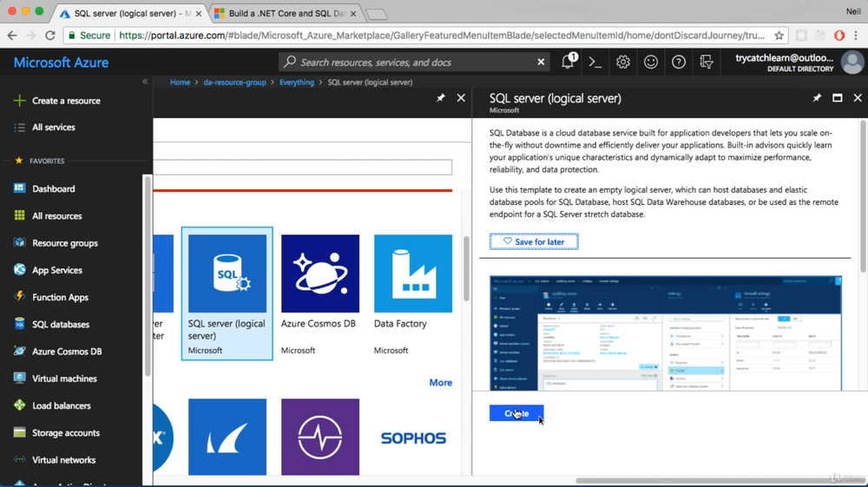This screenshot has height=487, width=868.
Task: Click the da-resource-group breadcrumb
Action: 234,82
